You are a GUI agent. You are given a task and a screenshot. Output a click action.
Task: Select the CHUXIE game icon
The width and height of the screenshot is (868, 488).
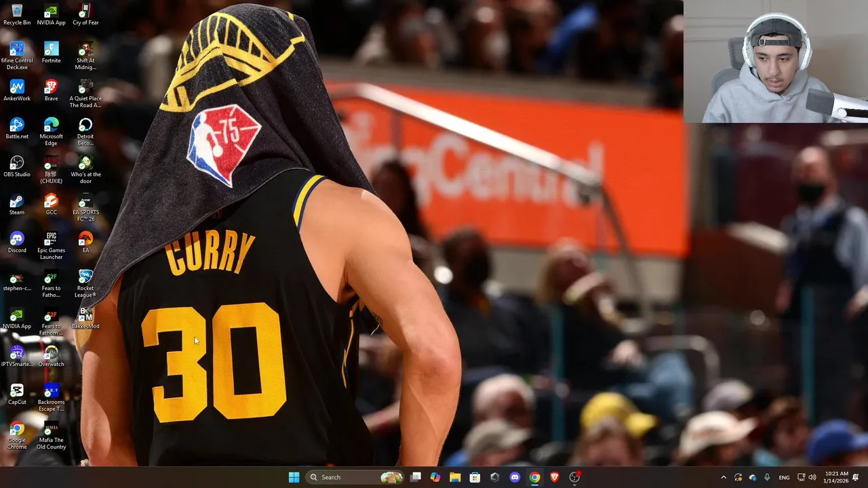51,169
